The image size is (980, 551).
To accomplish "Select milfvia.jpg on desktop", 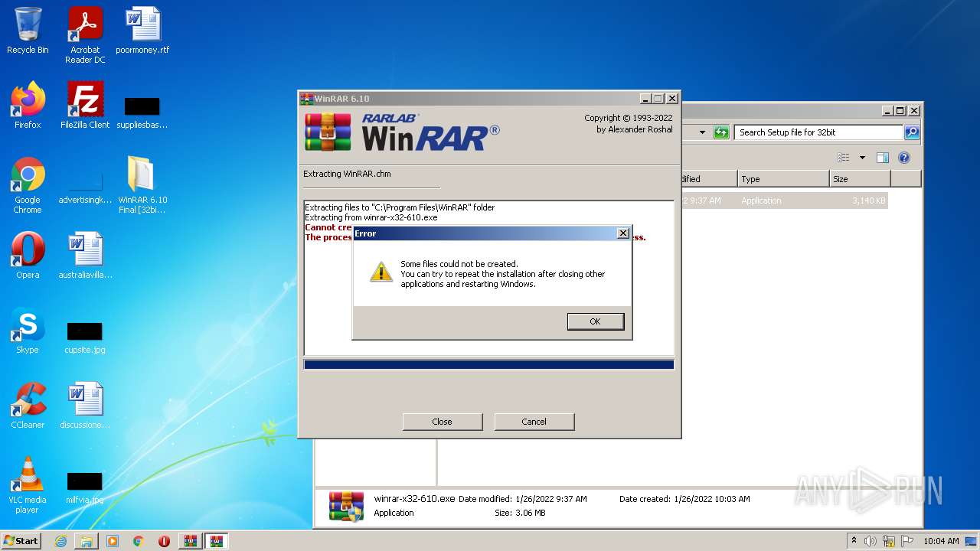I will [x=85, y=488].
